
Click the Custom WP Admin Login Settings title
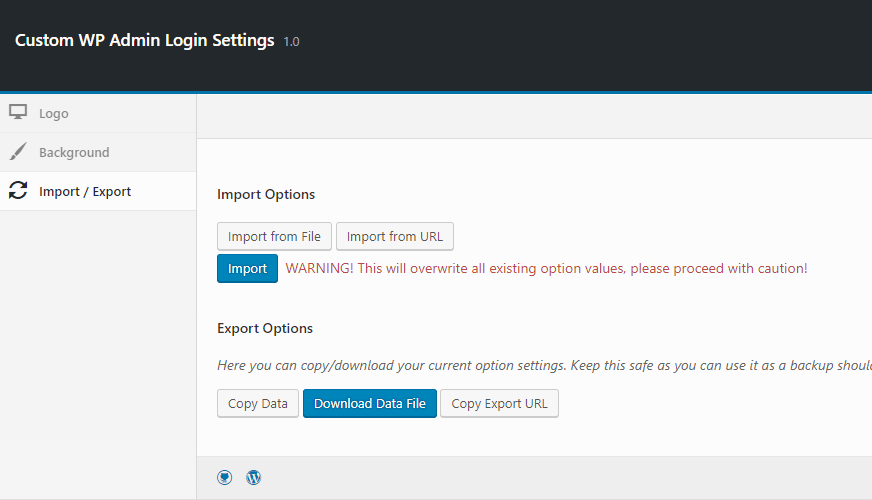pos(145,41)
